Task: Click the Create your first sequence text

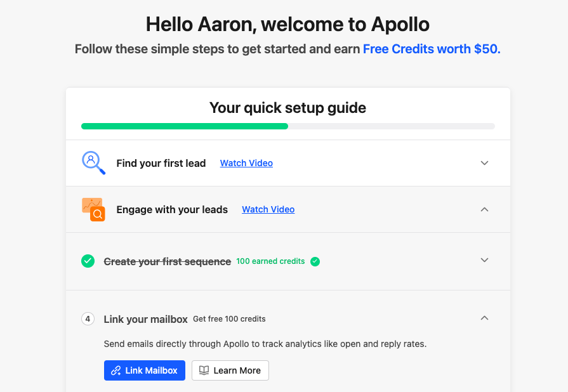Action: pos(167,261)
